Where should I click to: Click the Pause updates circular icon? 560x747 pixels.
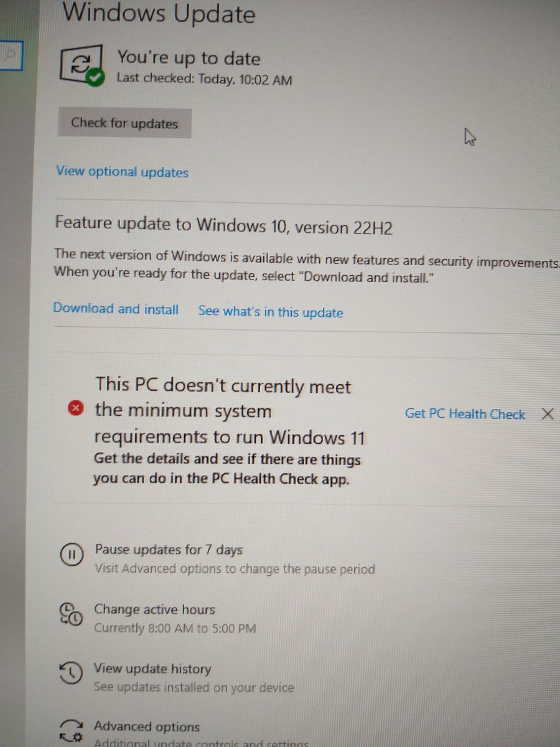pos(70,555)
